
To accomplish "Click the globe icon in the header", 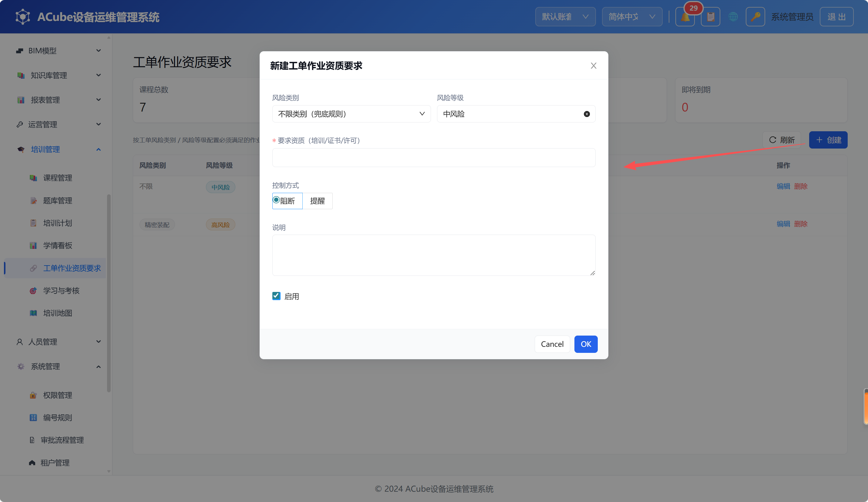I will [x=733, y=17].
